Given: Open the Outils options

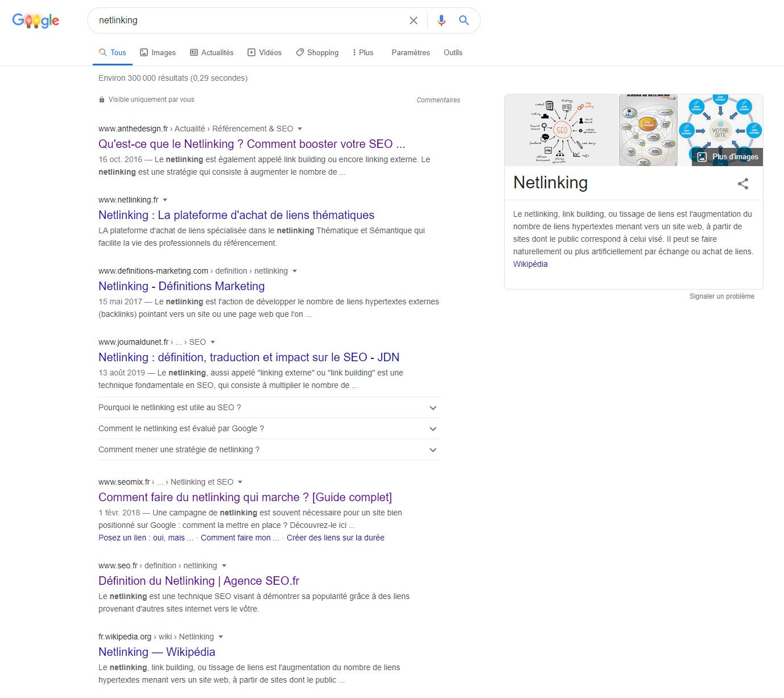Looking at the screenshot, I should coord(453,52).
